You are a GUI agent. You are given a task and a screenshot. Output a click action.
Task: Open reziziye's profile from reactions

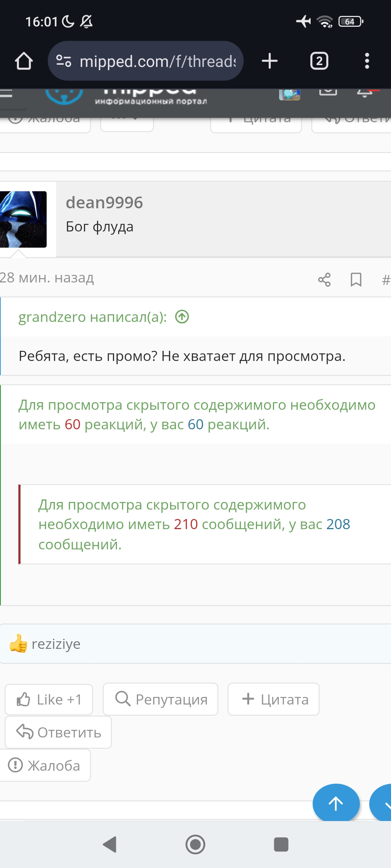click(x=56, y=644)
